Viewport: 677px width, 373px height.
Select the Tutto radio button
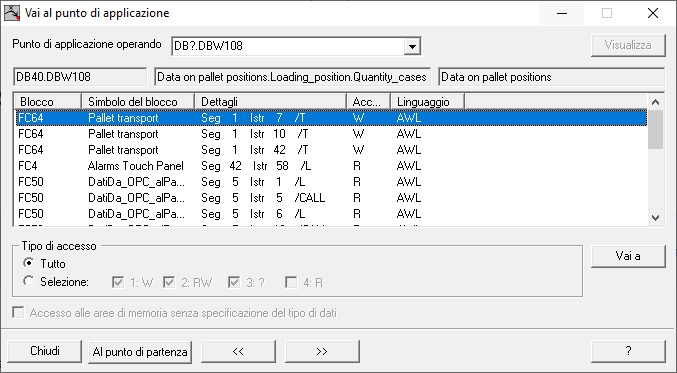[28, 262]
